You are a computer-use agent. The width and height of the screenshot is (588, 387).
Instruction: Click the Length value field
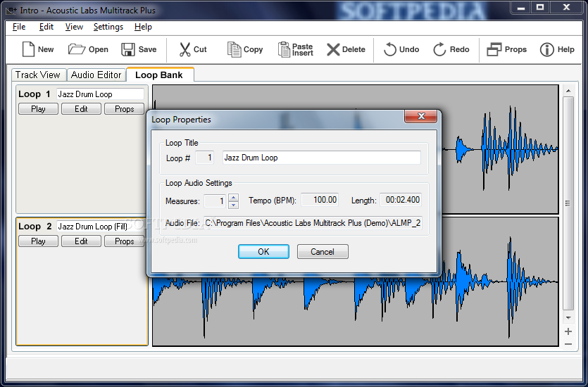[x=401, y=200]
